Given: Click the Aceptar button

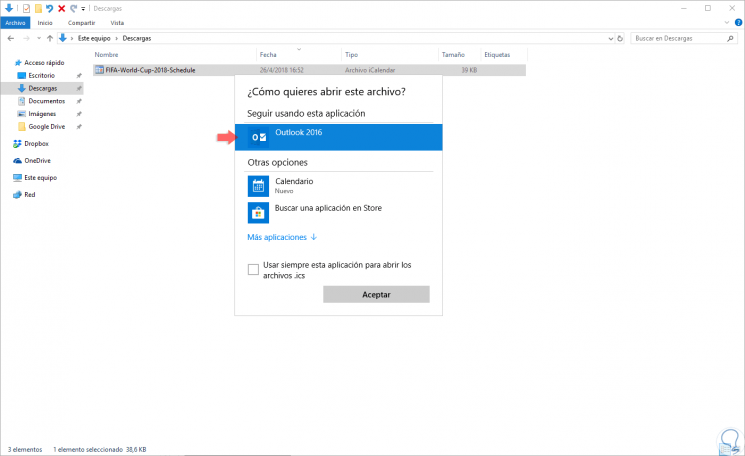Looking at the screenshot, I should click(x=376, y=294).
